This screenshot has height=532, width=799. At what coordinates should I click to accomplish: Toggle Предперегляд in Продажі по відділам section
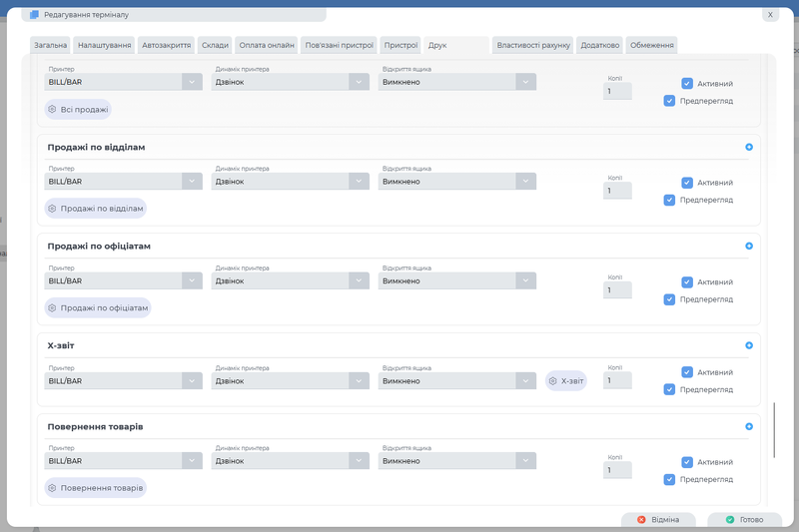(669, 200)
